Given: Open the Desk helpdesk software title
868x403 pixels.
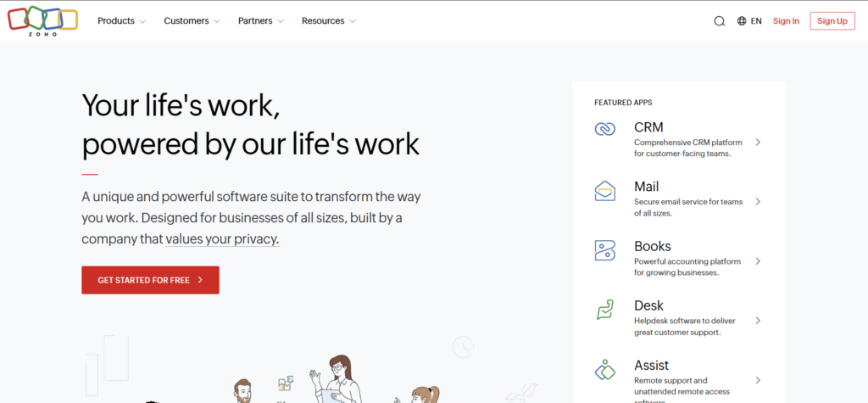Looking at the screenshot, I should pyautogui.click(x=648, y=305).
